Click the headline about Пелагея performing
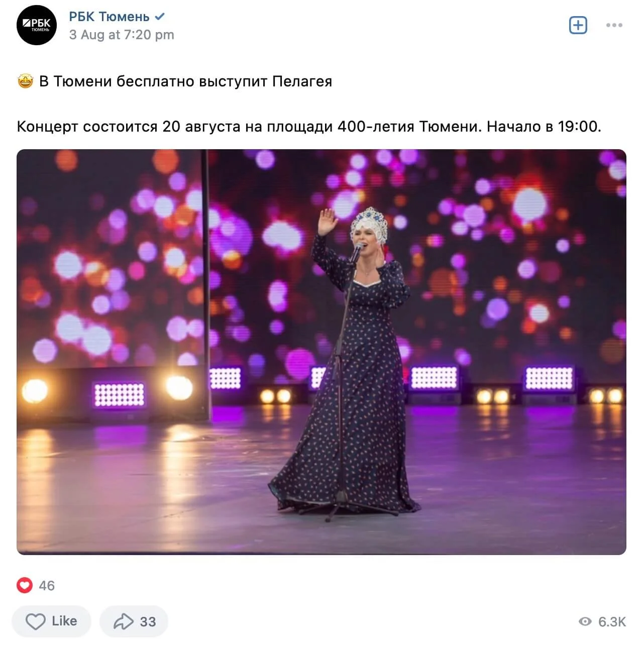 [x=185, y=81]
